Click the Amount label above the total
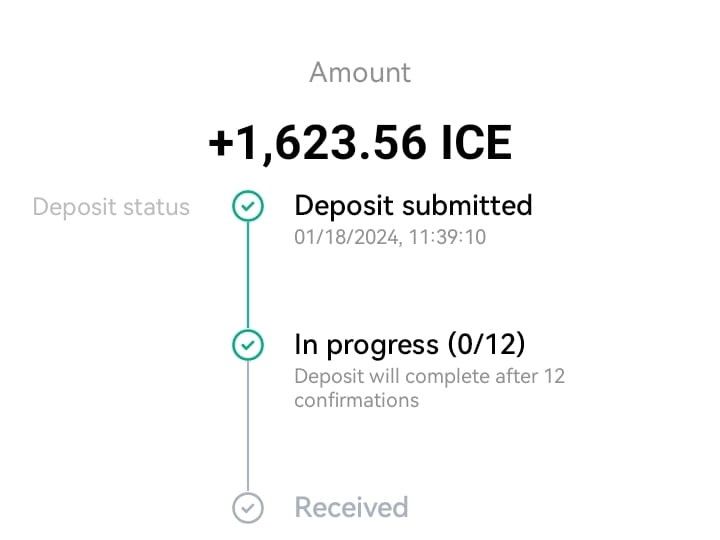The width and height of the screenshot is (720, 540). (x=360, y=73)
